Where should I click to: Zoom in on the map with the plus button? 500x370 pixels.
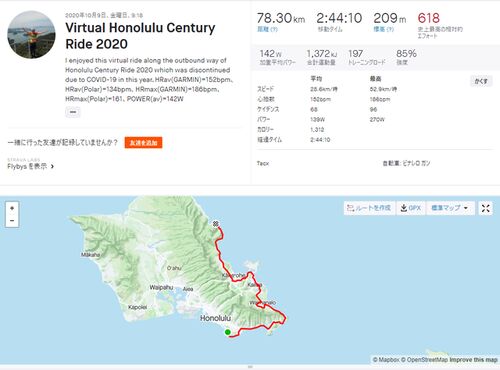[12, 208]
